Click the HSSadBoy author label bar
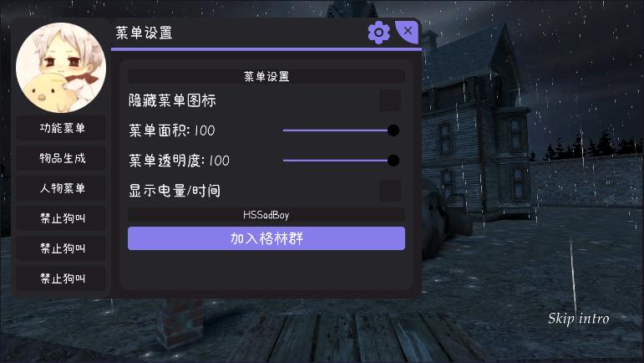644x363 pixels. (266, 215)
